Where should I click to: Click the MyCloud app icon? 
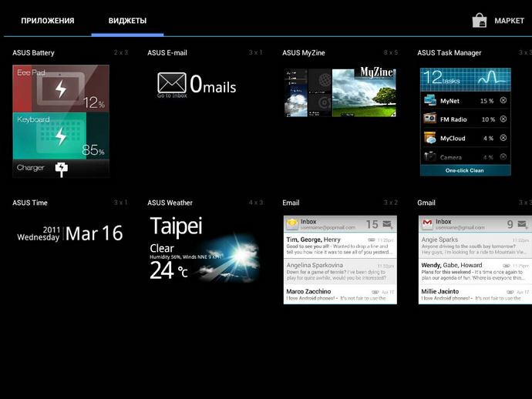(430, 138)
